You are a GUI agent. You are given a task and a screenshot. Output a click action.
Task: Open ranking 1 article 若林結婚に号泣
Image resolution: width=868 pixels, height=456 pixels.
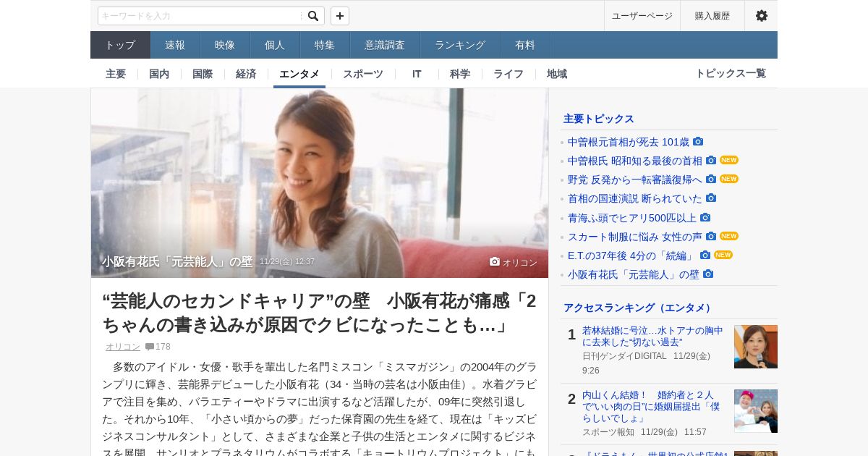(652, 337)
